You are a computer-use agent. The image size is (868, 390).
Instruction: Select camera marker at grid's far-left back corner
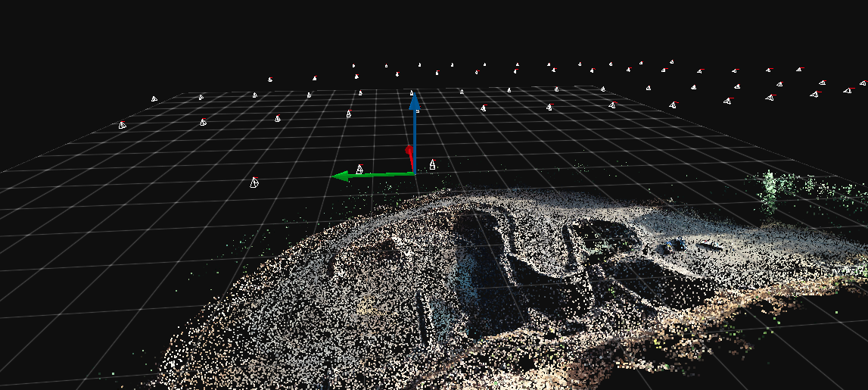[x=154, y=98]
